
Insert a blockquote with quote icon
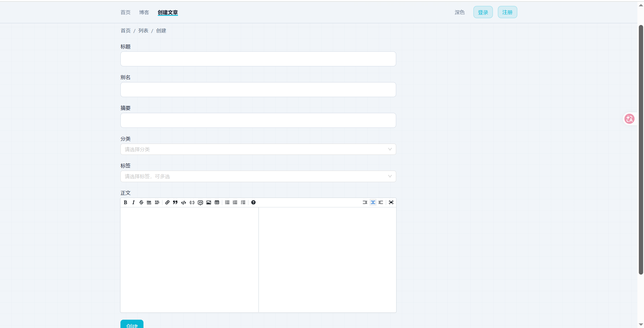click(175, 202)
